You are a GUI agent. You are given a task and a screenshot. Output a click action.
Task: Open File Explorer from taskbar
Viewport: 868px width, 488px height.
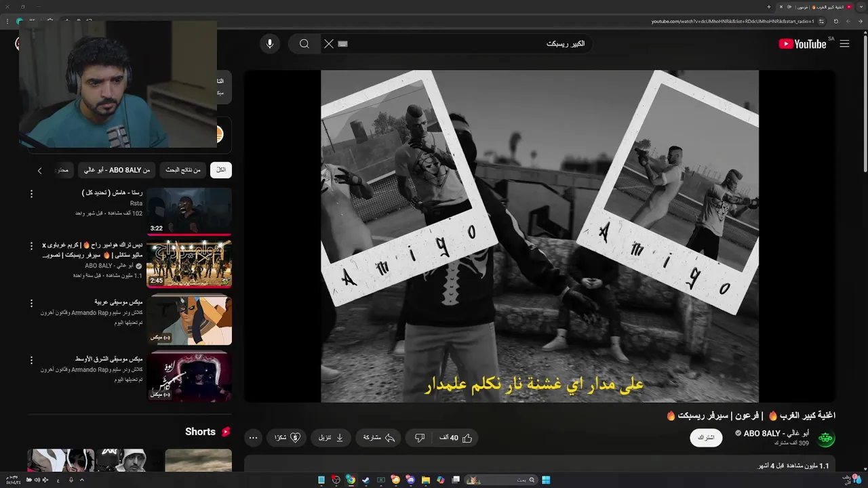pyautogui.click(x=426, y=480)
